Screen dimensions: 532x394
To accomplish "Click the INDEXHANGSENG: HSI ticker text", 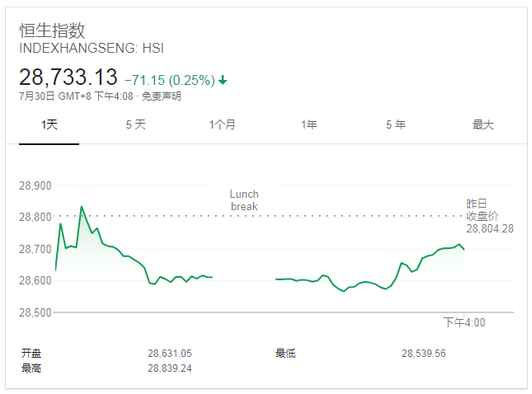I will pos(92,48).
